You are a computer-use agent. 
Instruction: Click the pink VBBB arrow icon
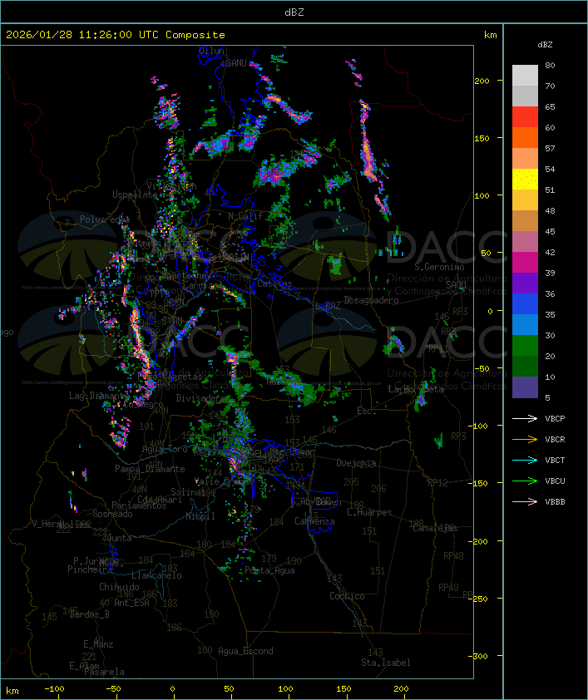pos(526,501)
